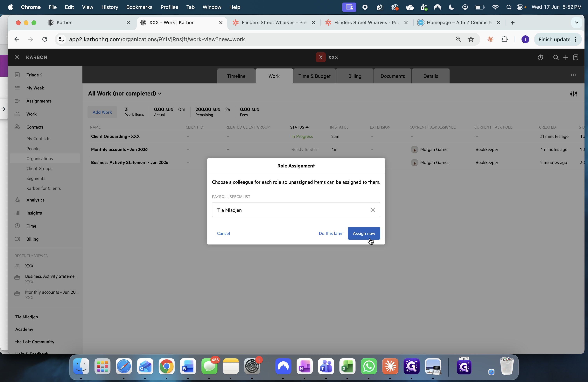Image resolution: width=588 pixels, height=382 pixels.
Task: Select the Work tab
Action: point(274,76)
